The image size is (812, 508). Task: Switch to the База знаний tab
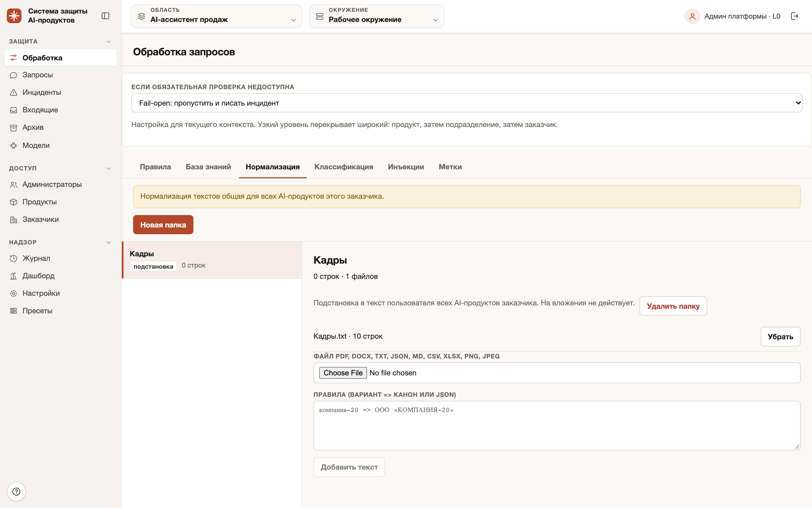point(208,167)
